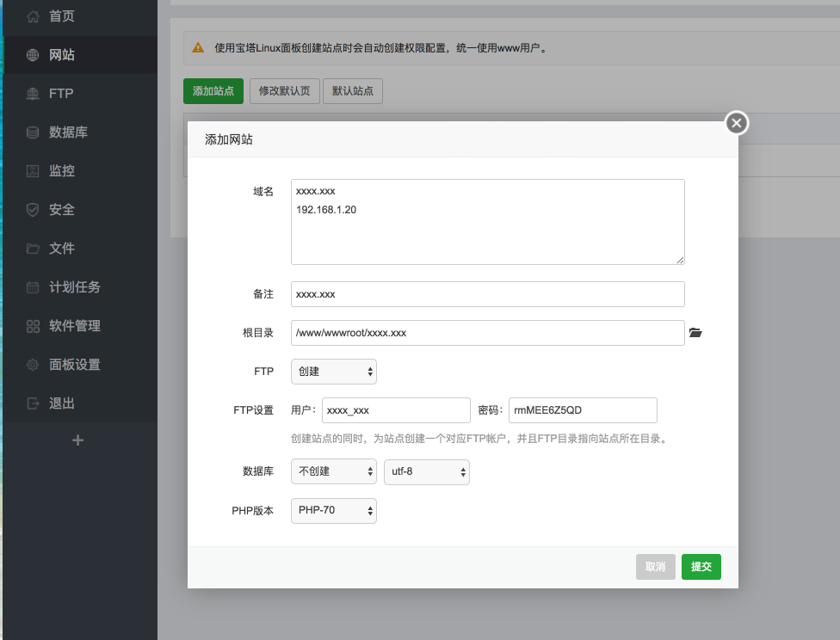The width and height of the screenshot is (840, 640).
Task: Open the 安全 security settings
Action: click(x=60, y=209)
